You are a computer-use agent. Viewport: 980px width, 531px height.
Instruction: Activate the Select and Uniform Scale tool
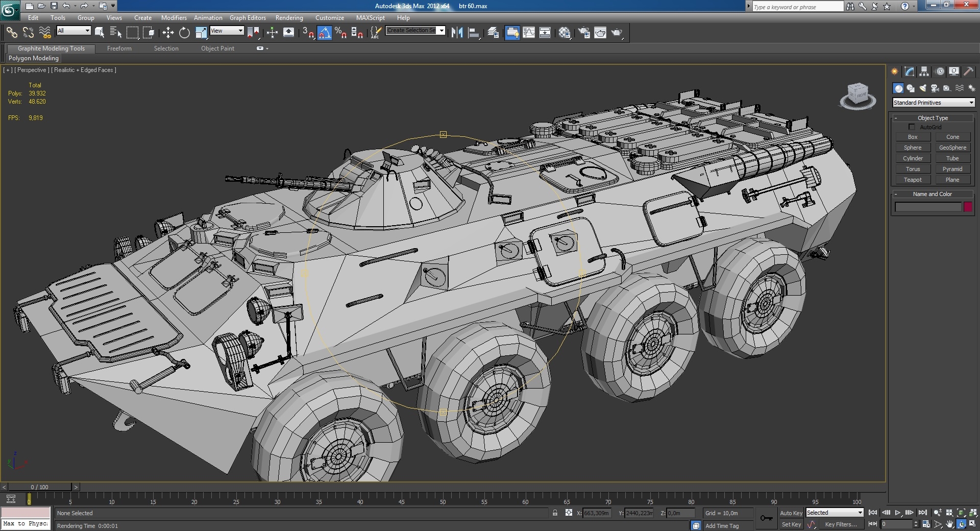point(201,33)
